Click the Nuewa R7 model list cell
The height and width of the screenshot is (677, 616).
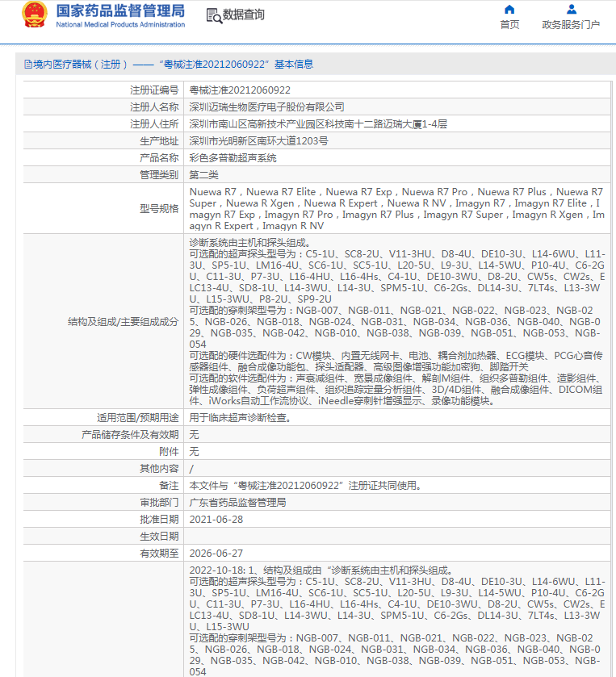coord(397,209)
